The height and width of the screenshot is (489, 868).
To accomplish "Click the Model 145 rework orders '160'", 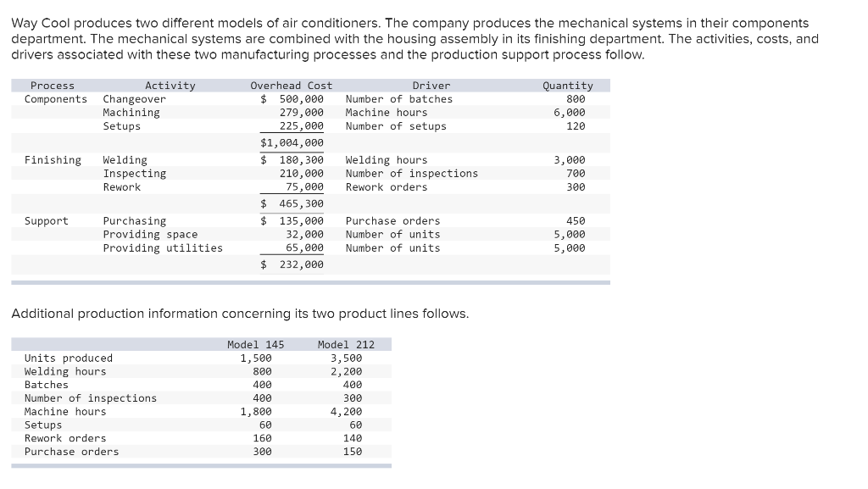I will 262,438.
